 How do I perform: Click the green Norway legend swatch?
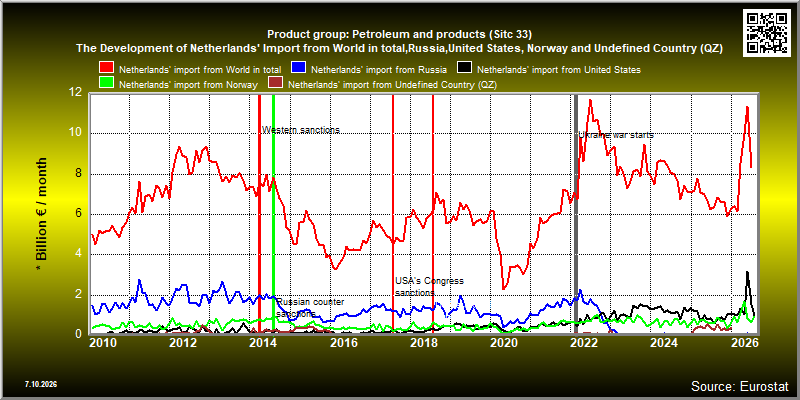pyautogui.click(x=107, y=84)
